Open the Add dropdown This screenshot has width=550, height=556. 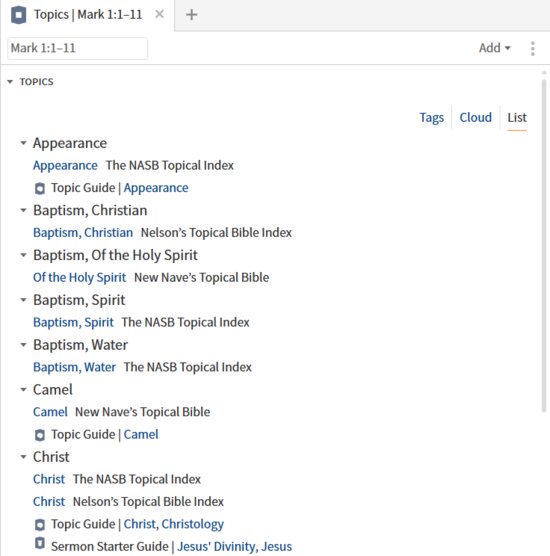click(x=495, y=48)
